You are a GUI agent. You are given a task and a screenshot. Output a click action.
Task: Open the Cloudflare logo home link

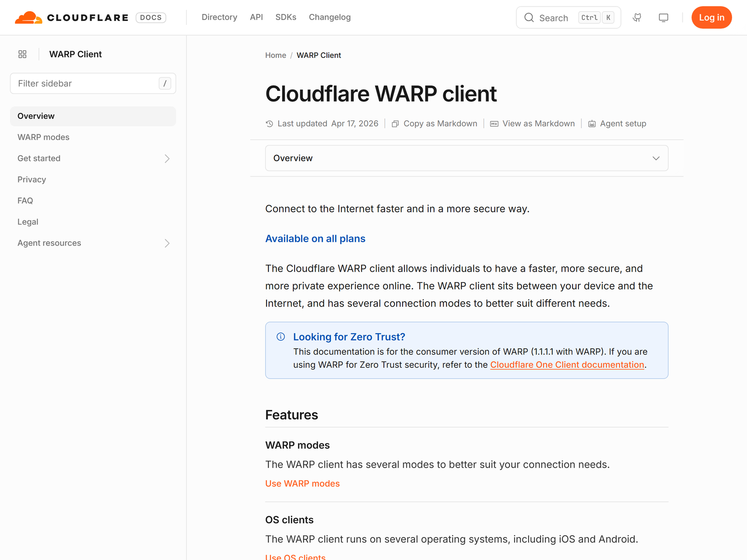click(71, 17)
